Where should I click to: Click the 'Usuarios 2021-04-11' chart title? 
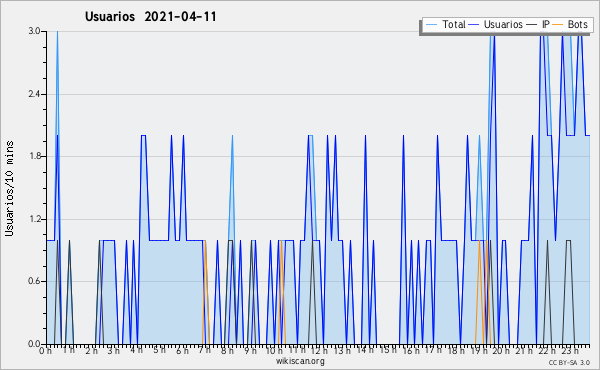(x=150, y=17)
